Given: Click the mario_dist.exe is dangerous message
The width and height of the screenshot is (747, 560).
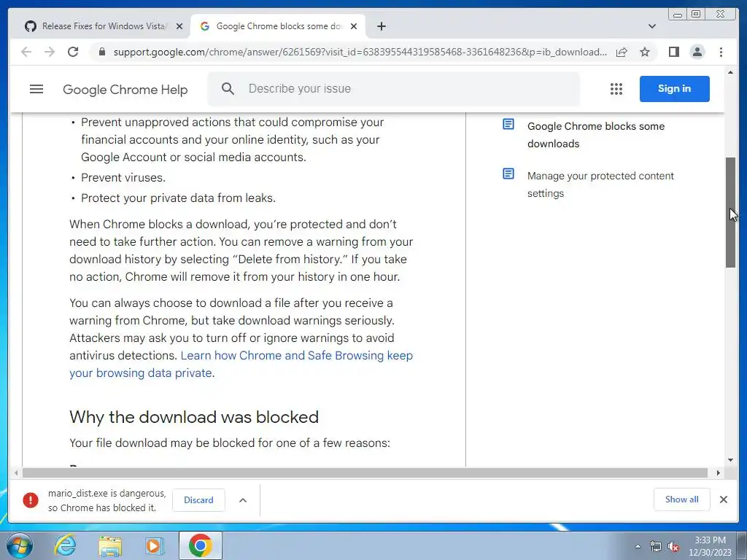Looking at the screenshot, I should (107, 500).
